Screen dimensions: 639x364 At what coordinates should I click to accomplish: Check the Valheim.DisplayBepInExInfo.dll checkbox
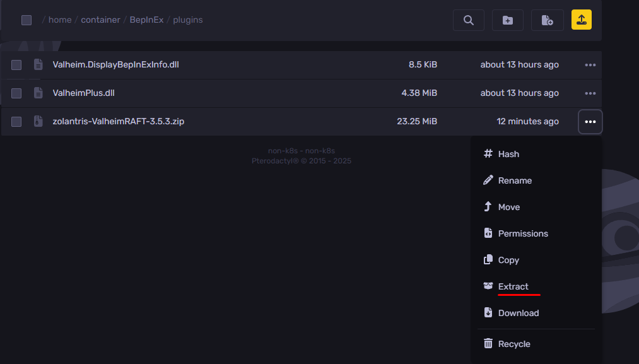click(16, 65)
